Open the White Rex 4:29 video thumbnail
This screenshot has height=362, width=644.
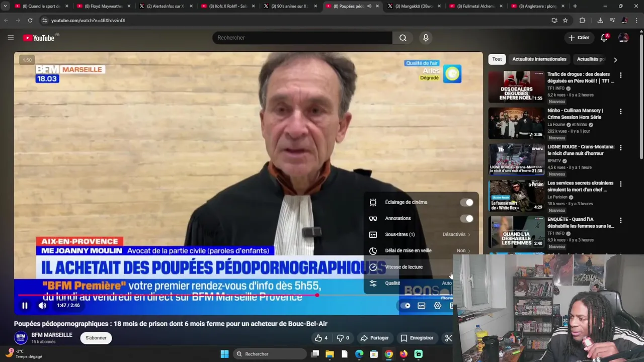point(516,196)
